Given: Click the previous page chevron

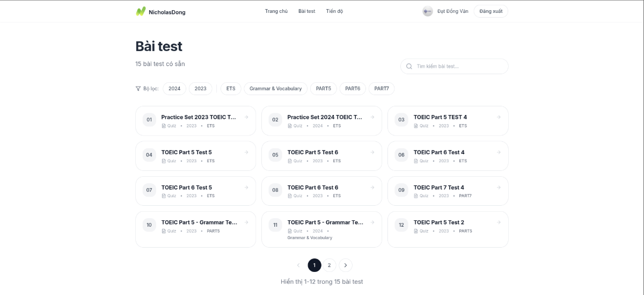Looking at the screenshot, I should coord(298,265).
